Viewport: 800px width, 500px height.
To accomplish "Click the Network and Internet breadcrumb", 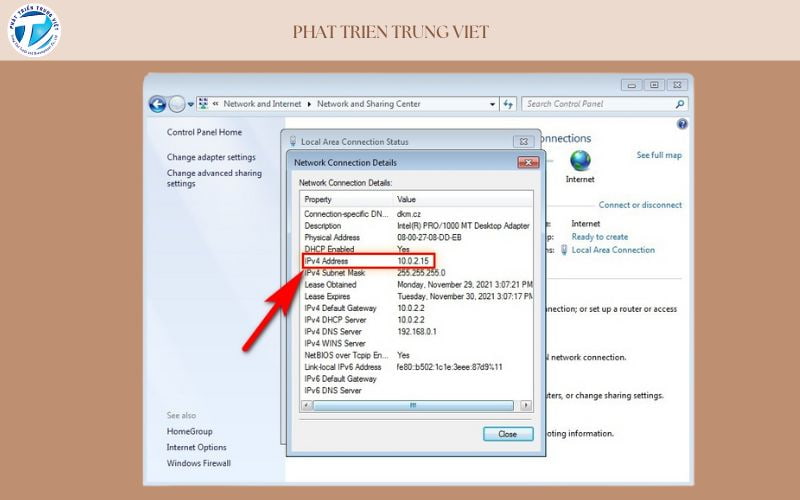I will pyautogui.click(x=264, y=104).
